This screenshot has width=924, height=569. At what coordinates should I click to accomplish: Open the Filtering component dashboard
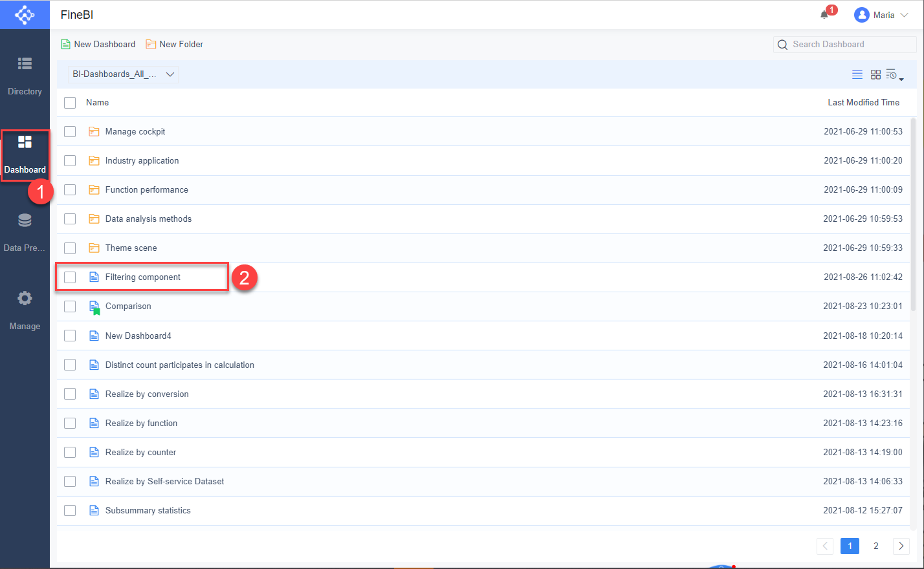[x=143, y=277]
